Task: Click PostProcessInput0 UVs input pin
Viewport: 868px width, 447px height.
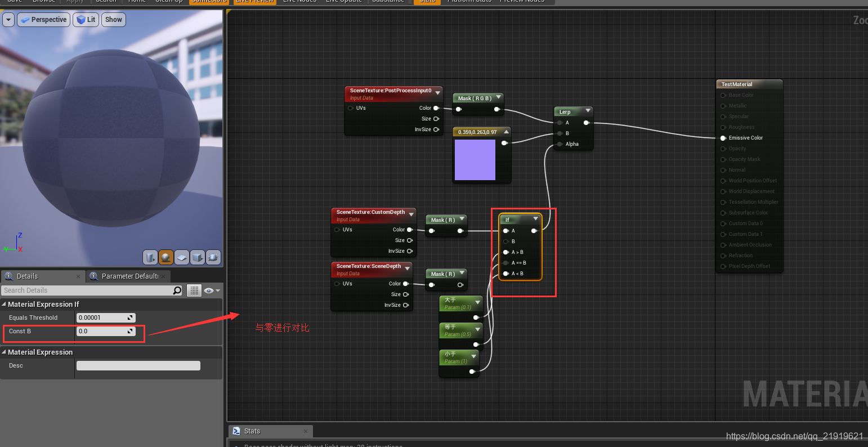Action: pyautogui.click(x=351, y=108)
